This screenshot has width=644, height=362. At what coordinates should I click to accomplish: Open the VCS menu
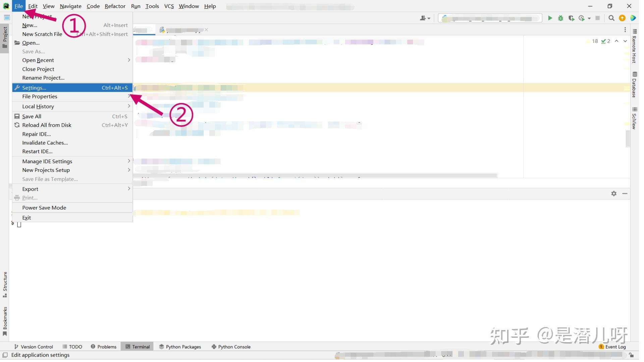tap(169, 6)
